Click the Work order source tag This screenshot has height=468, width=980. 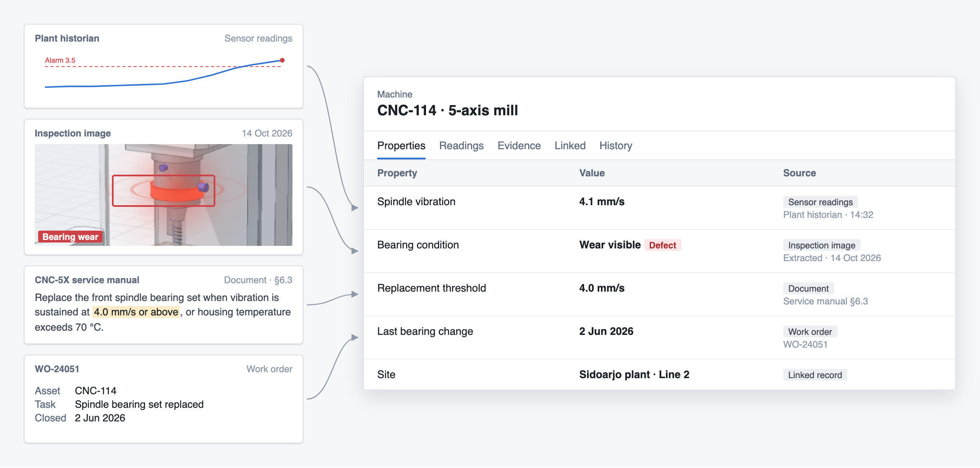pos(810,332)
